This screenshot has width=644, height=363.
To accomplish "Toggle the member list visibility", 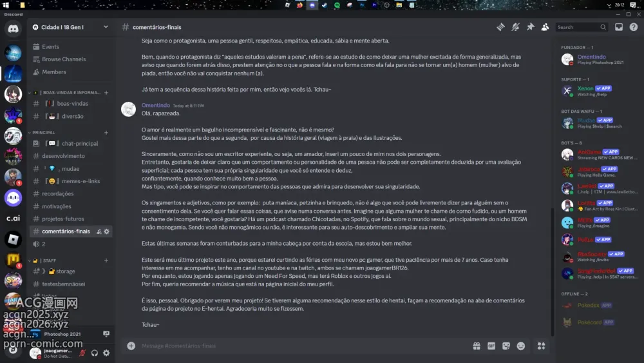I will pyautogui.click(x=545, y=27).
